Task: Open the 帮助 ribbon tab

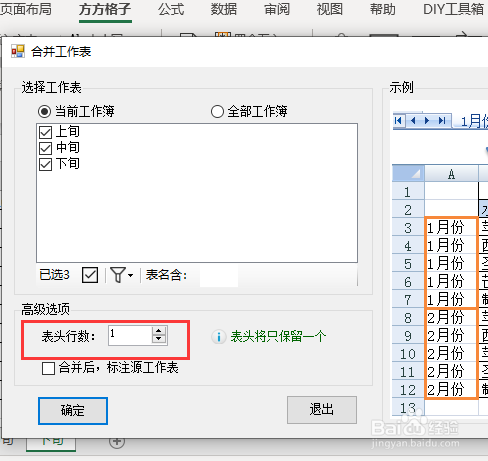Action: [383, 9]
